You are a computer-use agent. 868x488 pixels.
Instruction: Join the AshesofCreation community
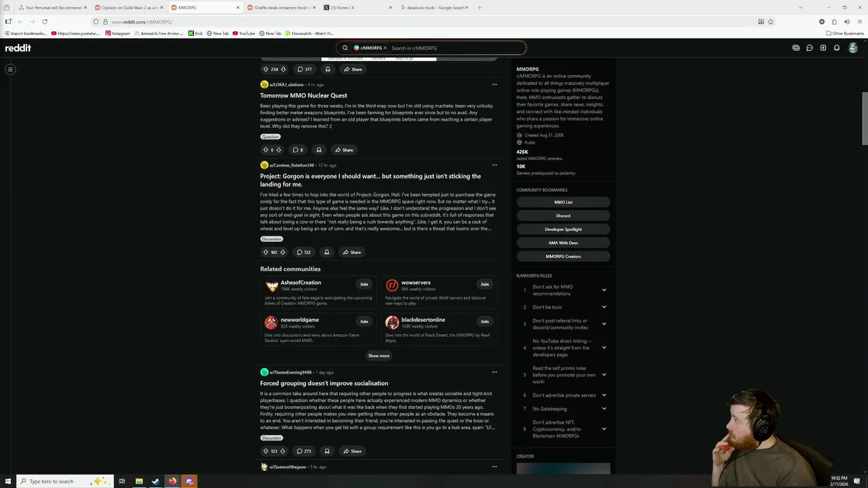point(364,284)
